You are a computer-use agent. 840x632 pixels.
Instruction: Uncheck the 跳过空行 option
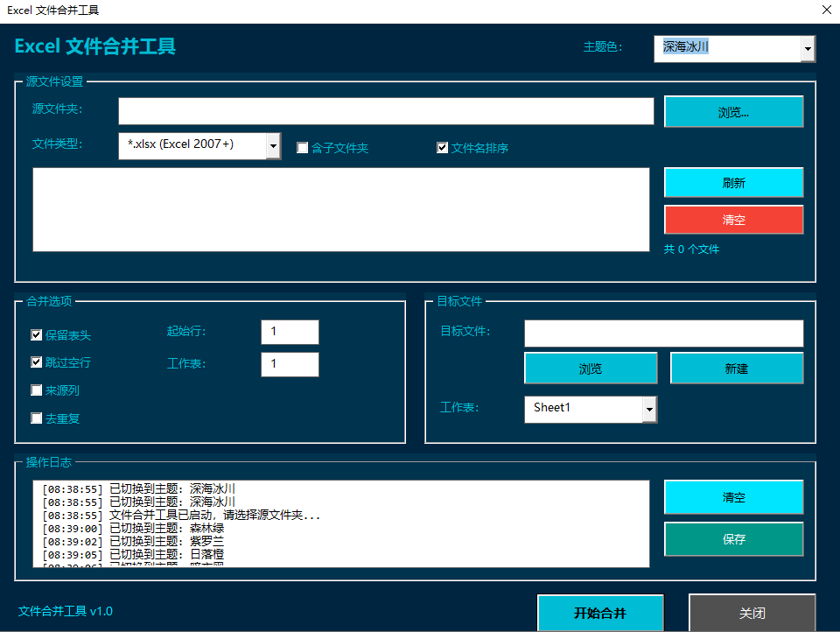pyautogui.click(x=37, y=362)
